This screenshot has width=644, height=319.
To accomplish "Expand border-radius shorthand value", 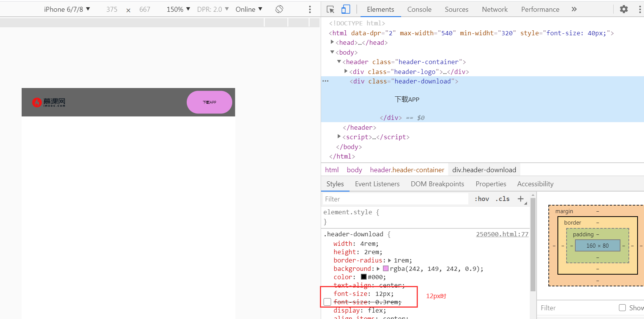I will 389,261.
